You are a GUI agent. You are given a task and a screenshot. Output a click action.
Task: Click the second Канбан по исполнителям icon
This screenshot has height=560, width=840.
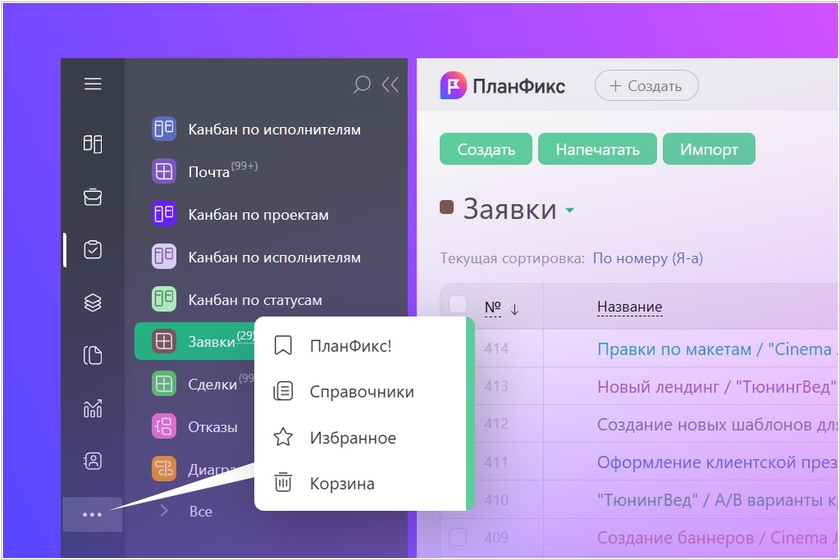coord(164,256)
